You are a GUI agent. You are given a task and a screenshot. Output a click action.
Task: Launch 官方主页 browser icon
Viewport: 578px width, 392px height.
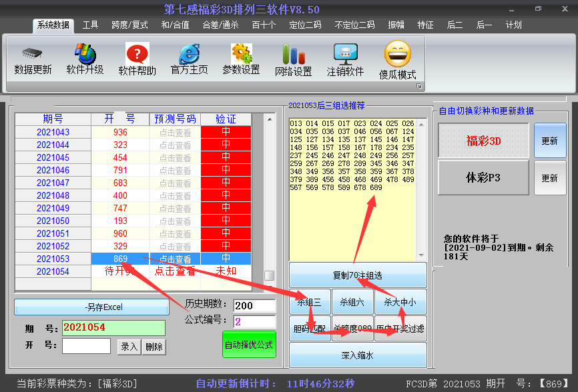[x=189, y=54]
